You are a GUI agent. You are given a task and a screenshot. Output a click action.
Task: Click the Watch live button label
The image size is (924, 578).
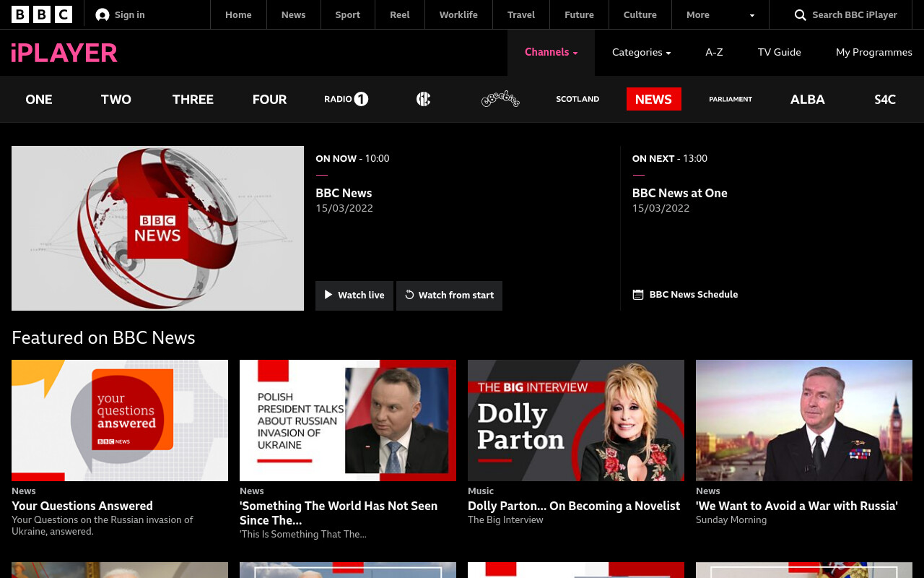tap(361, 295)
